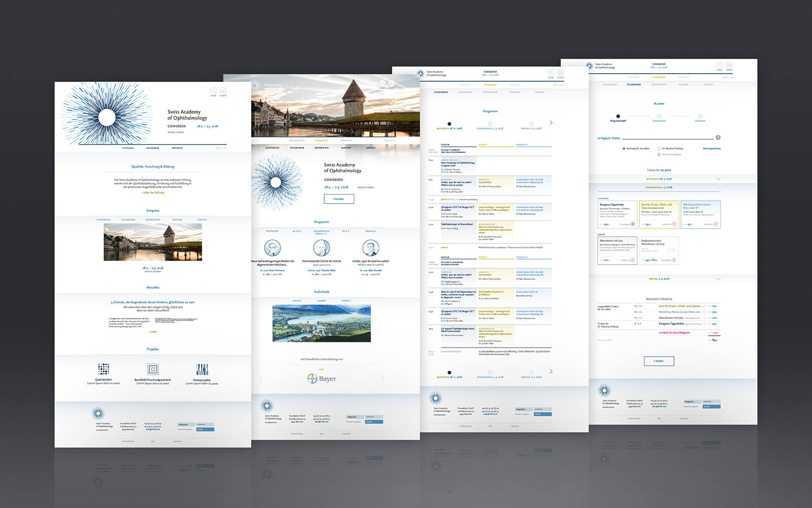Viewport: 812px width, 508px height.
Task: Click Aldo Fiorella speaker portrait
Action: (x=370, y=248)
